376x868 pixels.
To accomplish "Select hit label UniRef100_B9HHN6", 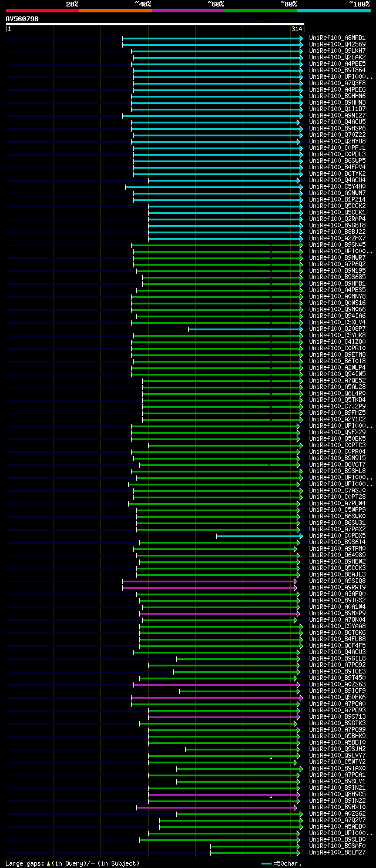I will [337, 96].
